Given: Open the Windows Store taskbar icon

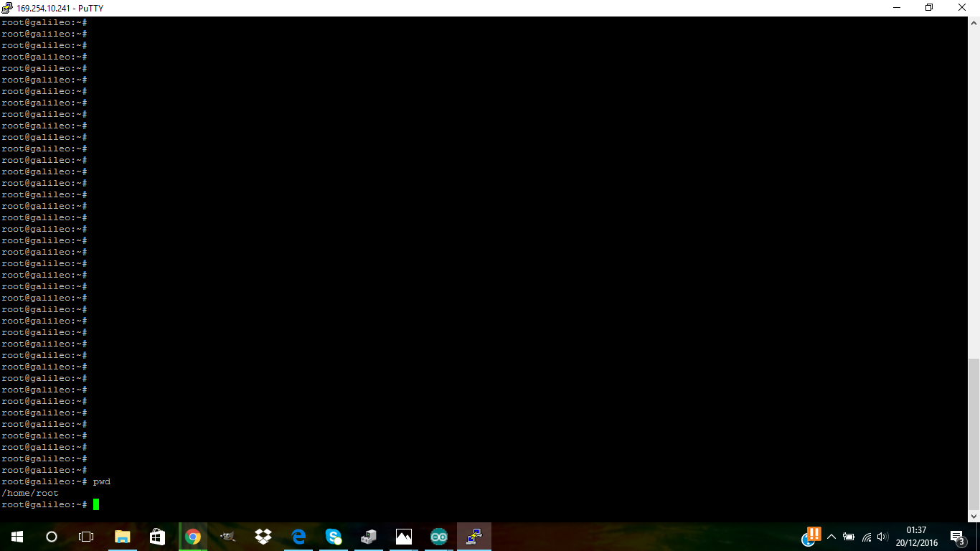Looking at the screenshot, I should [x=158, y=537].
